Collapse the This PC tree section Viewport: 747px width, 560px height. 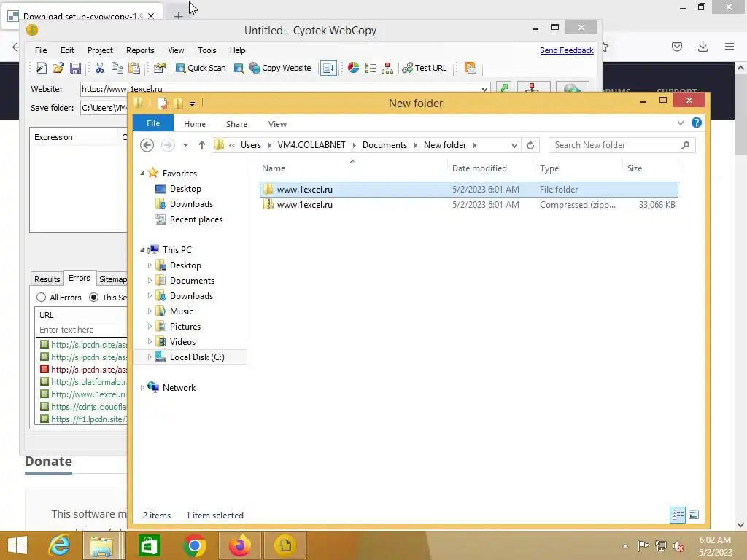(x=142, y=249)
